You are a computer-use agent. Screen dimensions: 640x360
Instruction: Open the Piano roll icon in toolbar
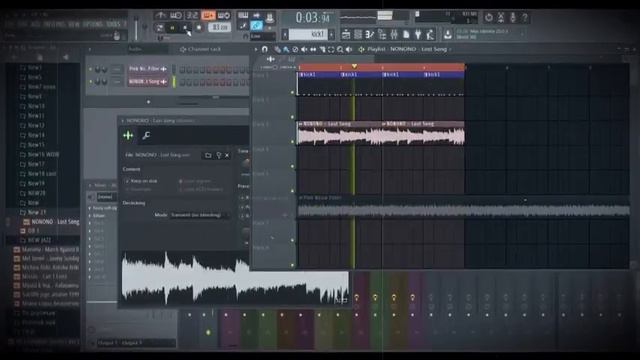pyautogui.click(x=370, y=35)
